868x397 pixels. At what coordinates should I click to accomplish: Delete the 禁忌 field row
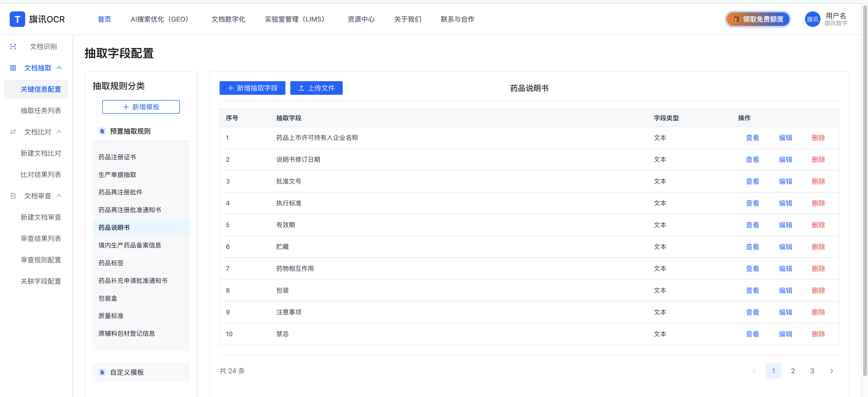(x=818, y=334)
